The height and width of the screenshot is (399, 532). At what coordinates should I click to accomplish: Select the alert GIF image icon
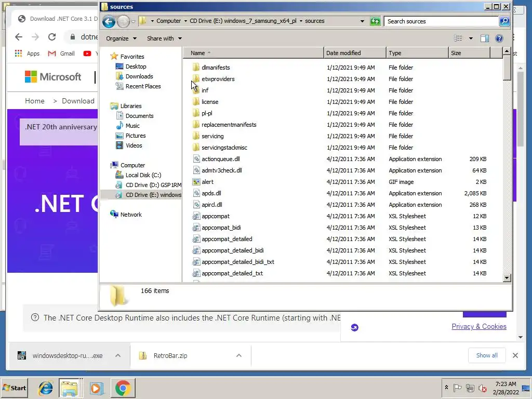(x=196, y=182)
